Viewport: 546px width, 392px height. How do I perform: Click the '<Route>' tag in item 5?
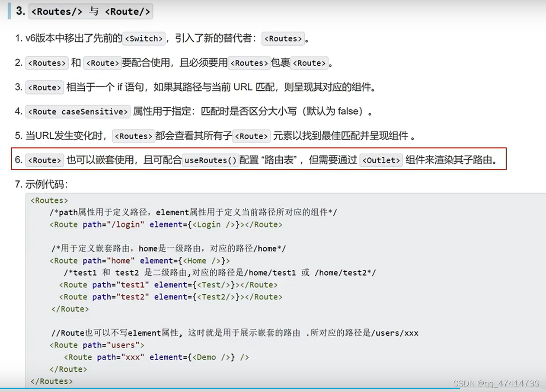click(x=252, y=136)
